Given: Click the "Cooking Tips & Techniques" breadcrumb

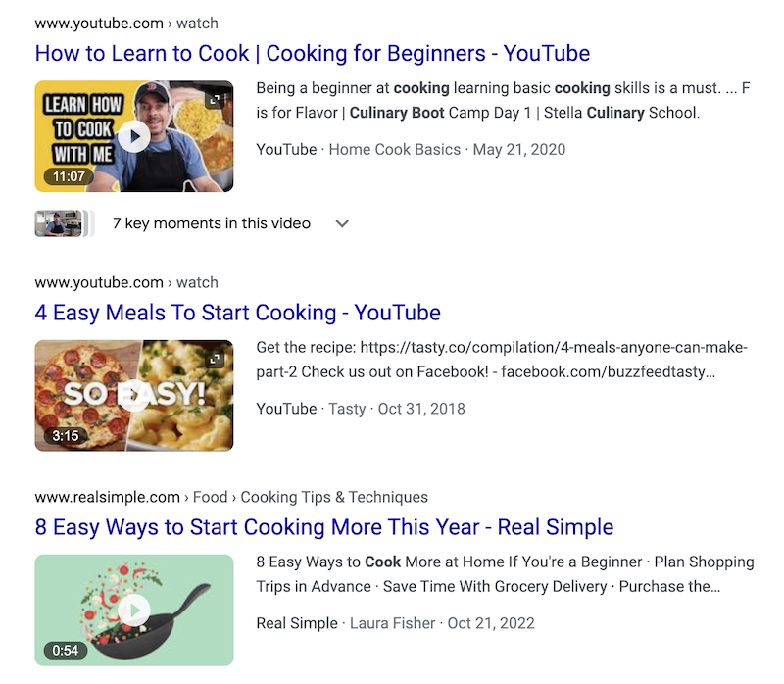Looking at the screenshot, I should pyautogui.click(x=333, y=497).
